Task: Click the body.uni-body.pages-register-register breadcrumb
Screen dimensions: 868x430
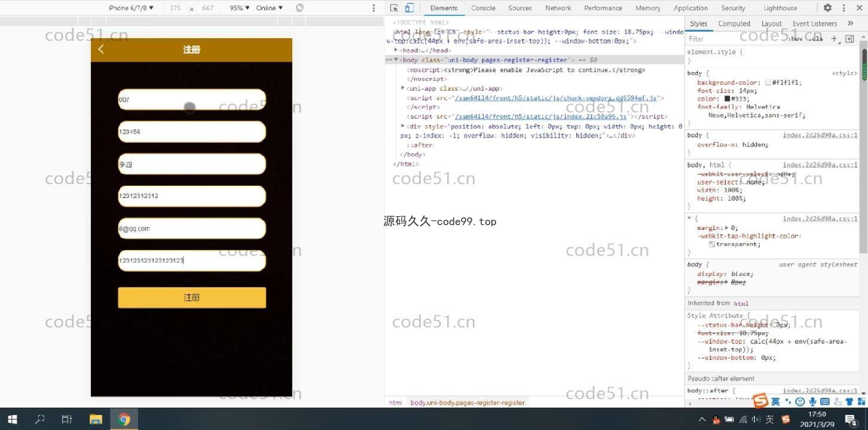Action: [467, 403]
